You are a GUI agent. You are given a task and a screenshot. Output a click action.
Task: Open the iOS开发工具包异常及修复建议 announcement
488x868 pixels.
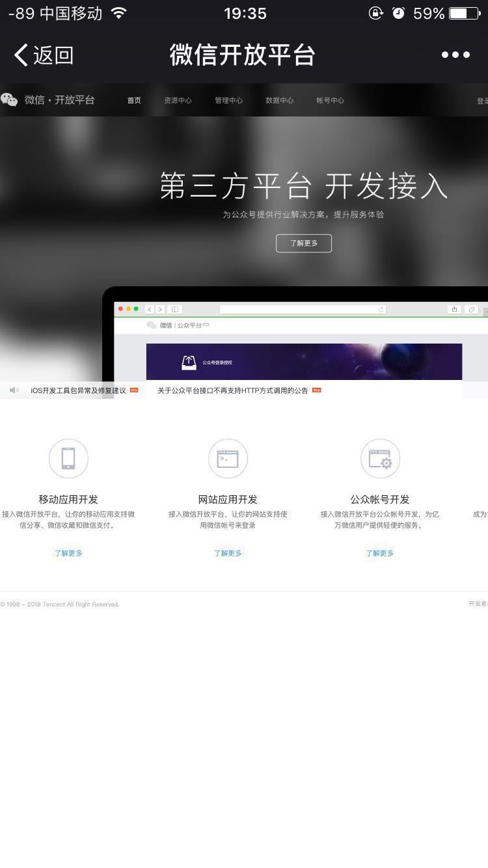pyautogui.click(x=78, y=390)
